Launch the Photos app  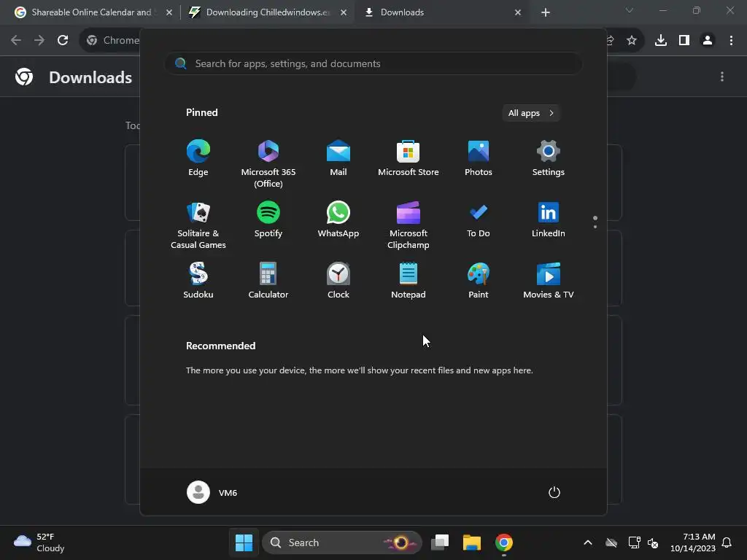pos(479,158)
